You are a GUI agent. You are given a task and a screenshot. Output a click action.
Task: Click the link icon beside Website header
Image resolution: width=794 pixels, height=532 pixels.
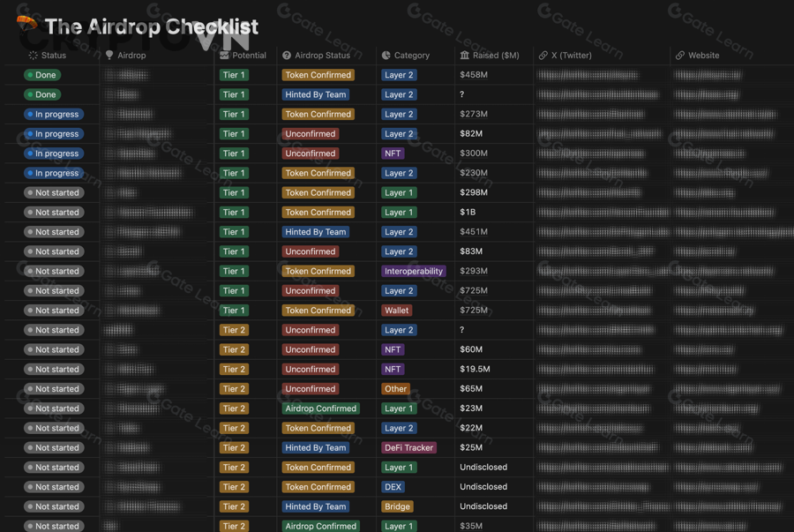(x=679, y=56)
